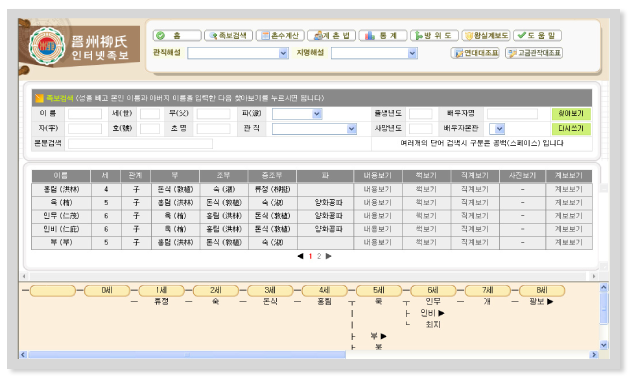Open the 방위도 diagram

(434, 36)
